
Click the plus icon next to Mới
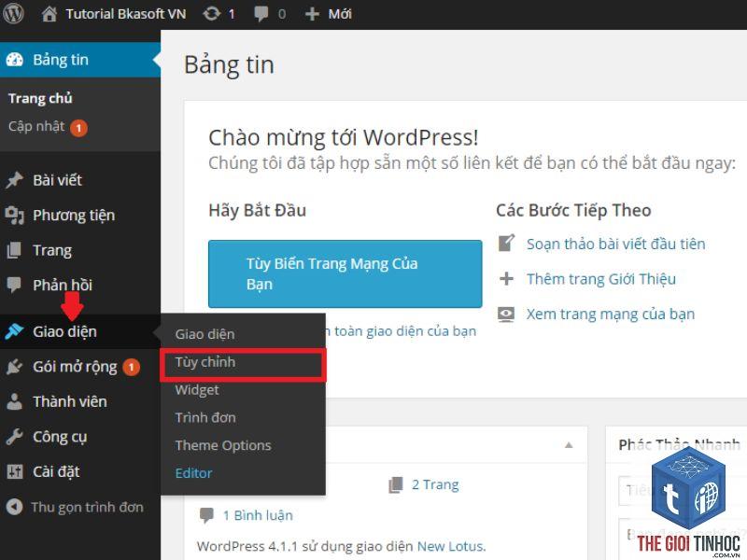click(312, 14)
